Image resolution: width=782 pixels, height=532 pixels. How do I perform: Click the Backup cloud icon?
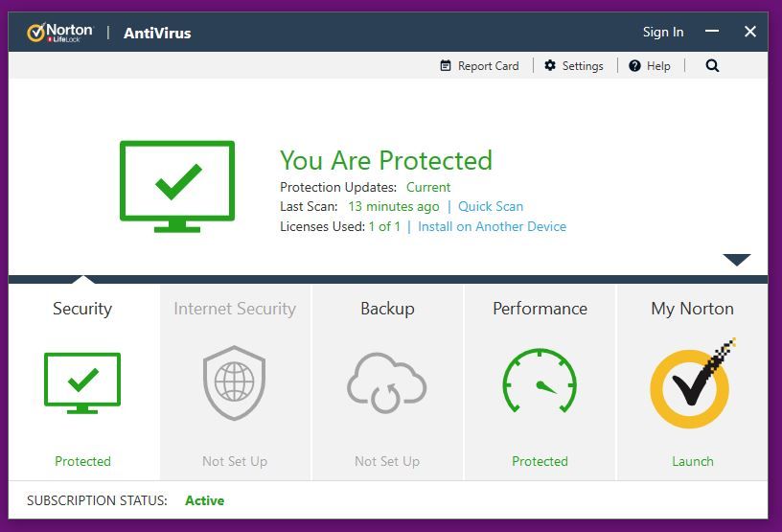pos(386,382)
